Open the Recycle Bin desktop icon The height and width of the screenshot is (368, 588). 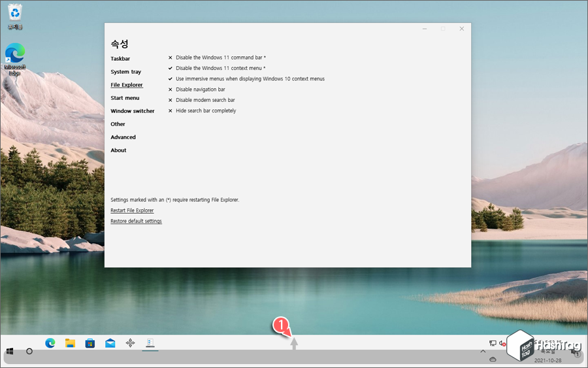pos(15,16)
